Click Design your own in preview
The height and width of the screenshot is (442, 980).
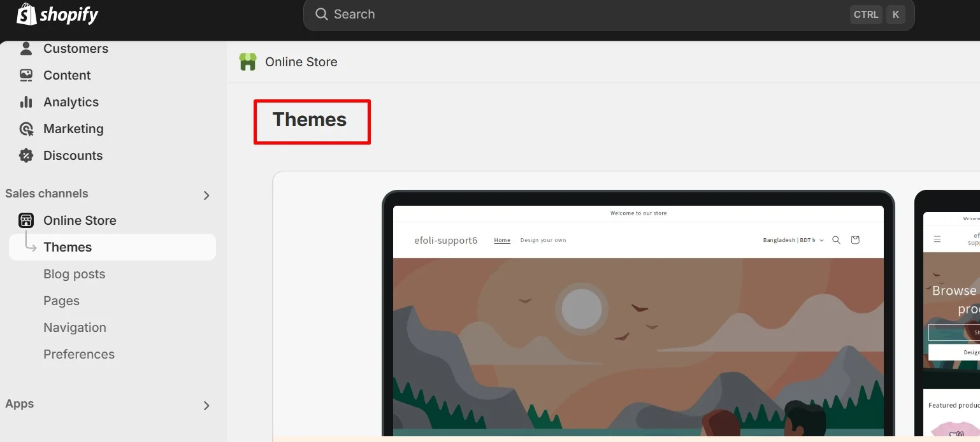tap(543, 240)
